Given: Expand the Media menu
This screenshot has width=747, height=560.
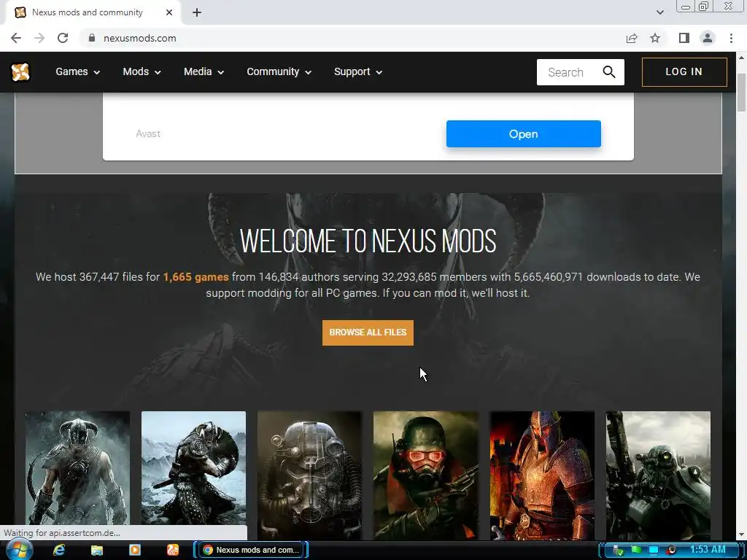Looking at the screenshot, I should tap(204, 72).
